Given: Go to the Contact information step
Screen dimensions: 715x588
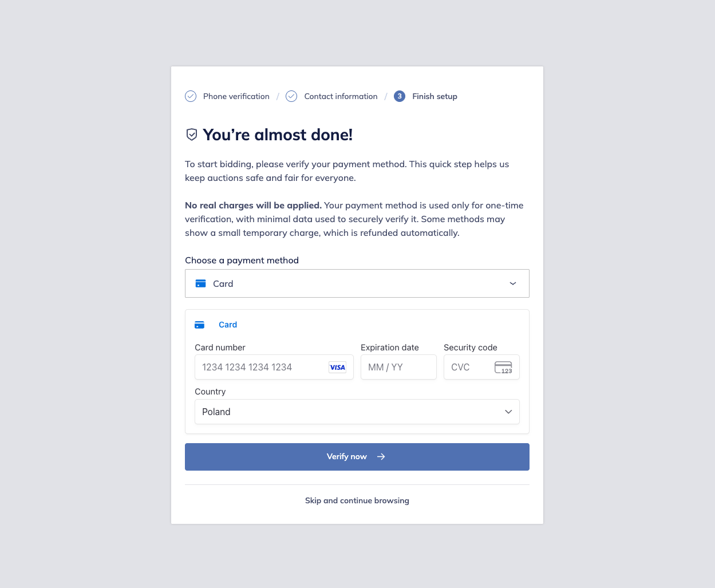Looking at the screenshot, I should point(341,96).
